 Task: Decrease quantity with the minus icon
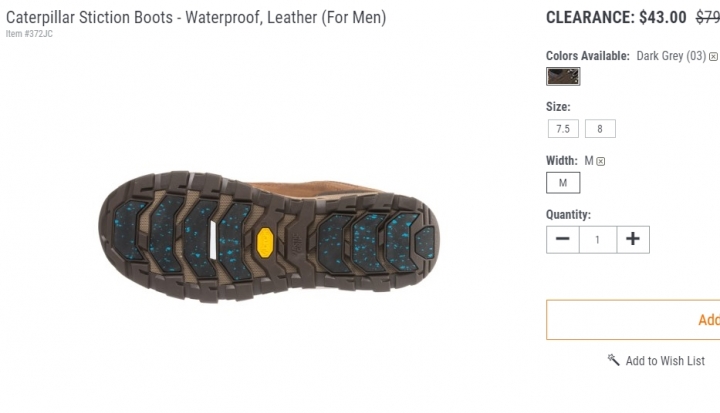point(562,239)
